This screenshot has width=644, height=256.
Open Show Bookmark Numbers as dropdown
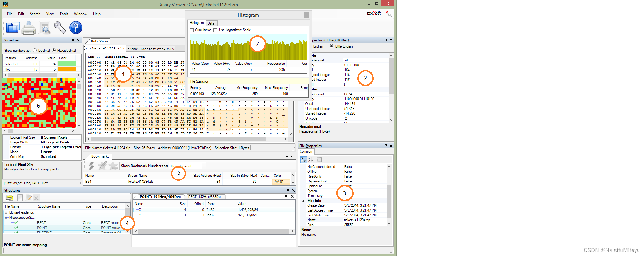pyautogui.click(x=204, y=166)
